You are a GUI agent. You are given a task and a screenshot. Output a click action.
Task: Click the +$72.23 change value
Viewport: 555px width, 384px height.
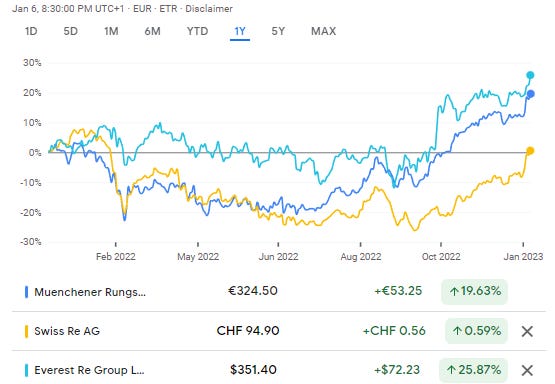point(397,370)
